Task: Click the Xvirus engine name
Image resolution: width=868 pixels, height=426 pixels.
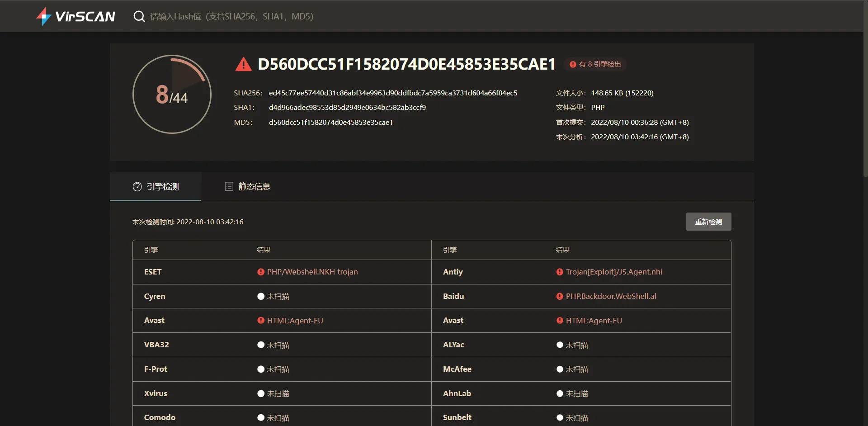Action: [156, 393]
